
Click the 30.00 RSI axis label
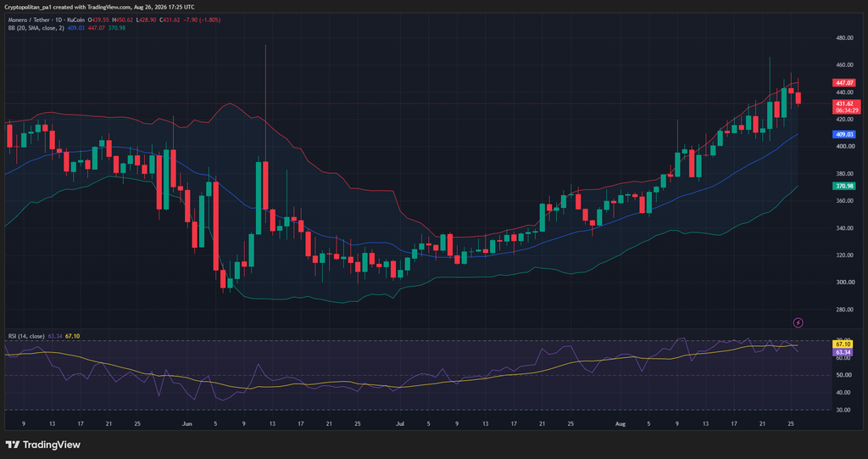[843, 410]
